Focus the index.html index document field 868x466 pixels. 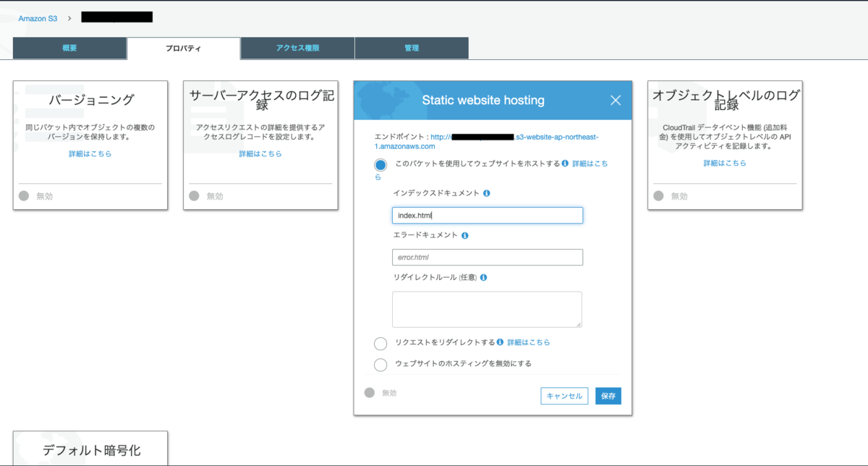(488, 216)
